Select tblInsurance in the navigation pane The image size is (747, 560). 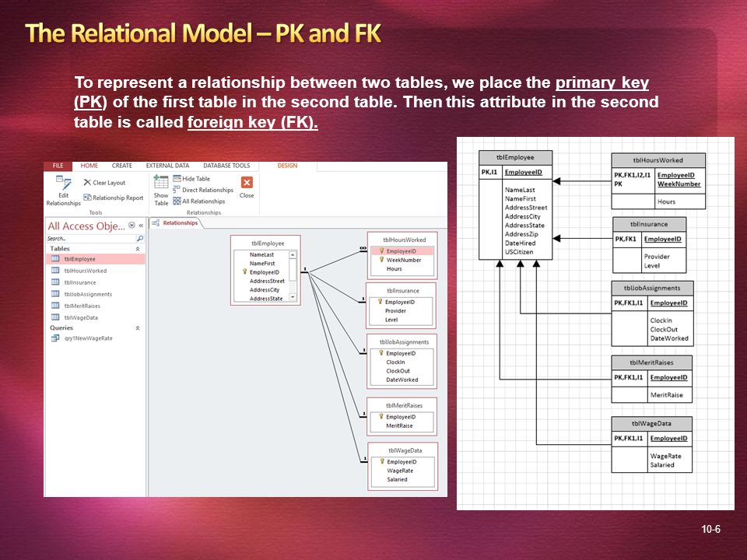(x=95, y=282)
